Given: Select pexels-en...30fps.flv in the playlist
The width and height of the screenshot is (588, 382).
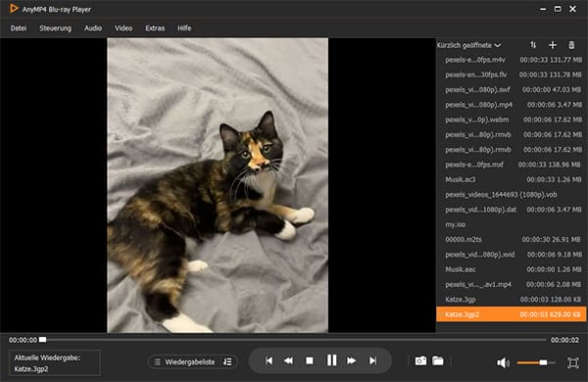Looking at the screenshot, I should click(x=512, y=75).
